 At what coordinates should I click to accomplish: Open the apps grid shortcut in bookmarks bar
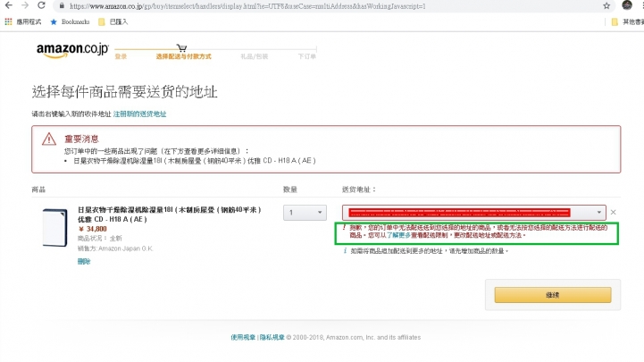tap(8, 21)
